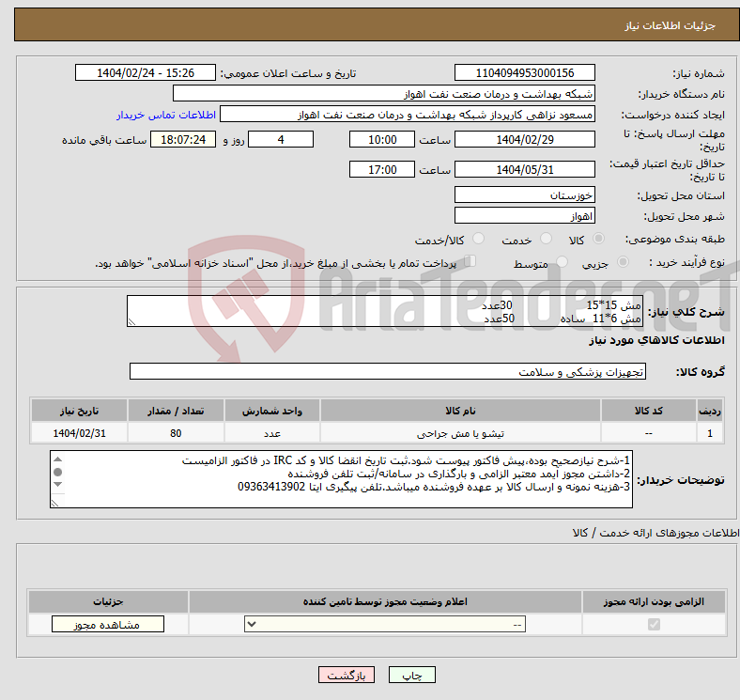
Task: Toggle Islamic treasury bonds payment checkbox
Action: (x=470, y=261)
